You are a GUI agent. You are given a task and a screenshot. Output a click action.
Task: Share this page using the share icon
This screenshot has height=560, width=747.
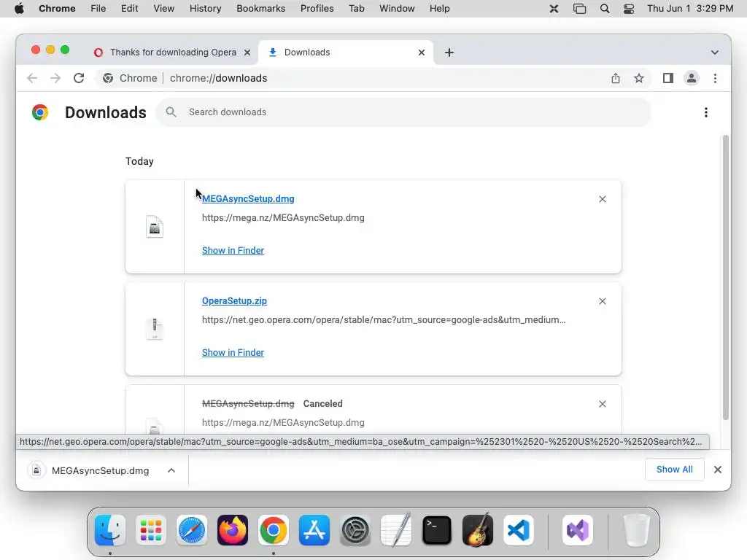coord(616,78)
